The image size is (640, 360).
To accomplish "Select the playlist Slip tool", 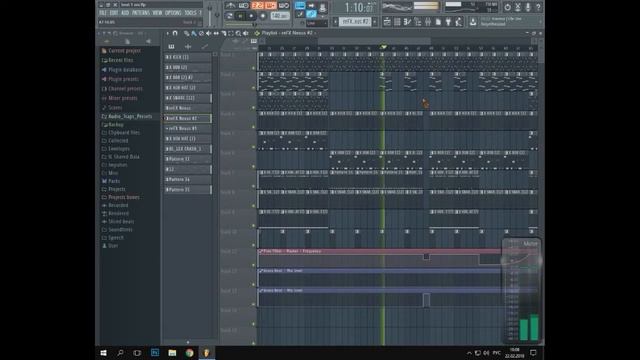I will click(x=216, y=33).
